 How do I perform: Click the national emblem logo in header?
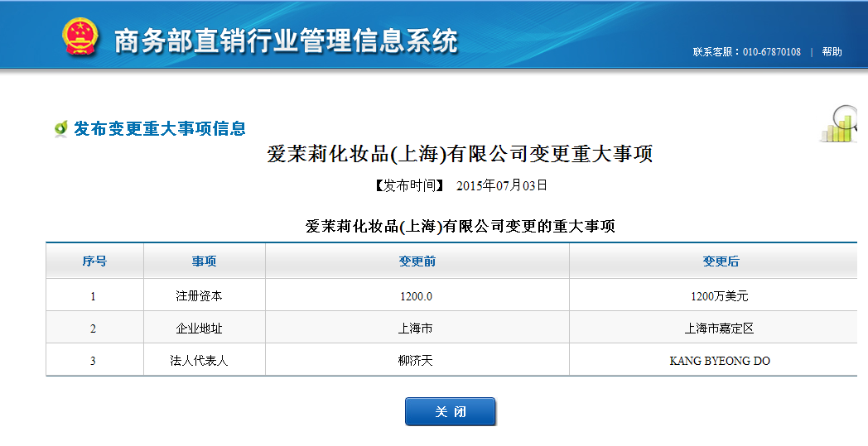80,38
